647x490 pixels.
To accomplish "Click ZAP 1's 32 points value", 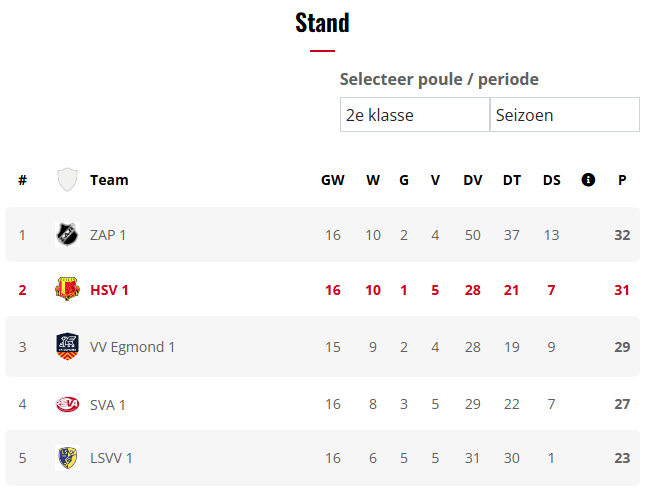I will click(x=622, y=235).
